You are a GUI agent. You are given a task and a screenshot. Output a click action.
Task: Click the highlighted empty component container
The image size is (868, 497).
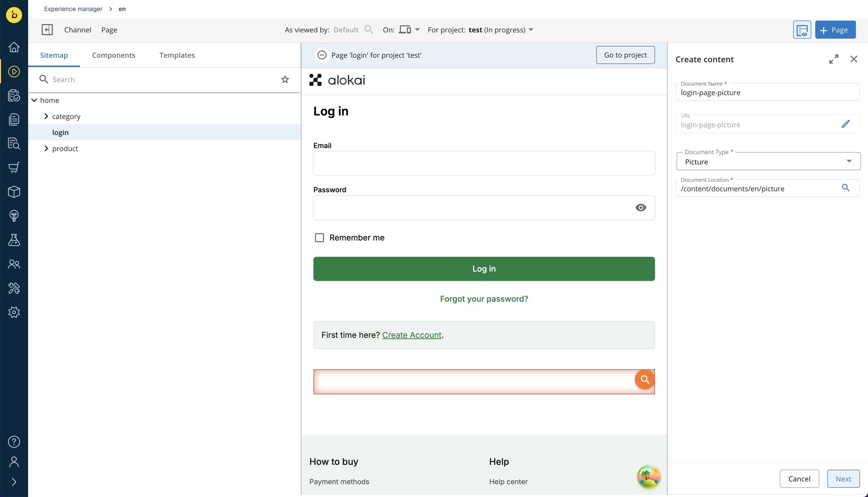tap(484, 382)
